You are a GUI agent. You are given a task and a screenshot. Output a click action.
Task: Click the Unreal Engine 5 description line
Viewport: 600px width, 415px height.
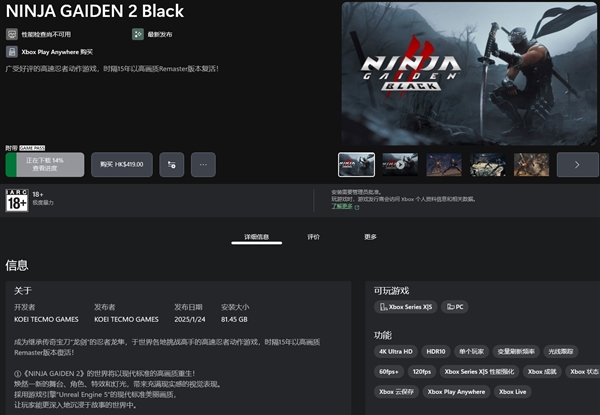coord(95,394)
